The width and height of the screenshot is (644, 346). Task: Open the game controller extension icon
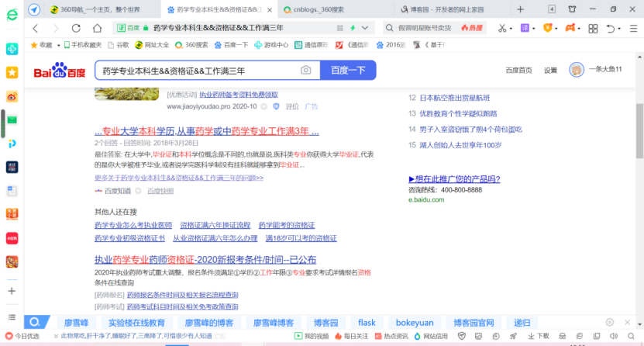570,28
